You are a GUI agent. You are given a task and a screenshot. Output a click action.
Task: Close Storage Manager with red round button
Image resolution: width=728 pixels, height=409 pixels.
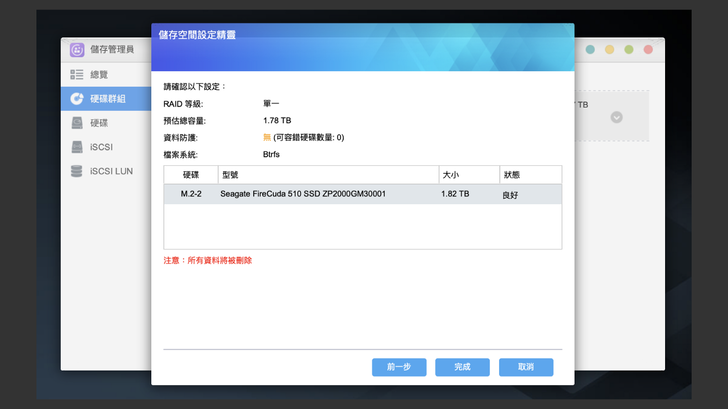(648, 49)
